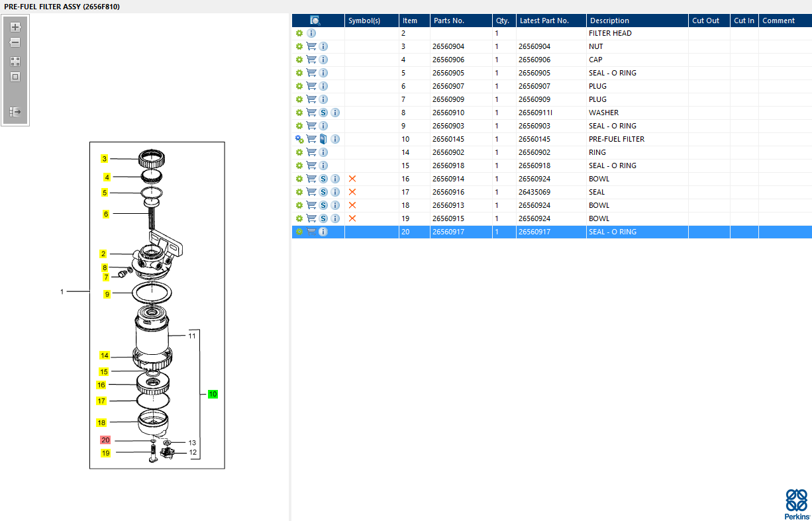Screen dimensions: 812x521
Task: Open info icon for FILTER HEAD row
Action: pyautogui.click(x=311, y=33)
